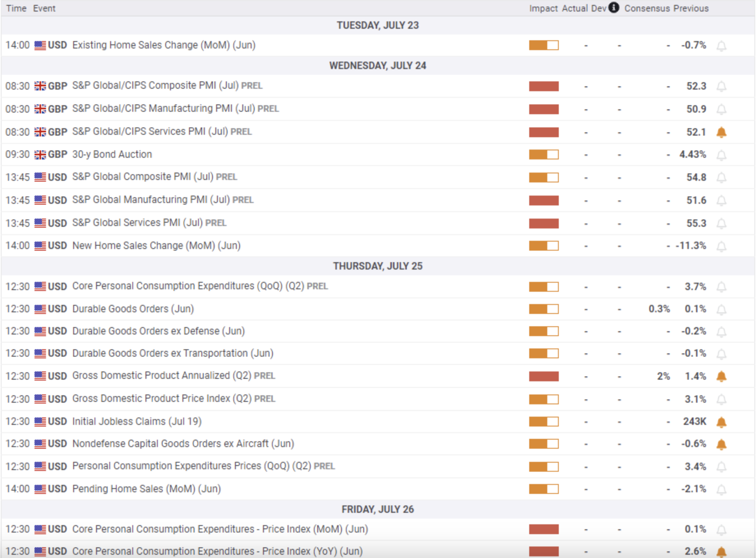Click the Dev info icon in header
756x558 pixels.
[614, 7]
